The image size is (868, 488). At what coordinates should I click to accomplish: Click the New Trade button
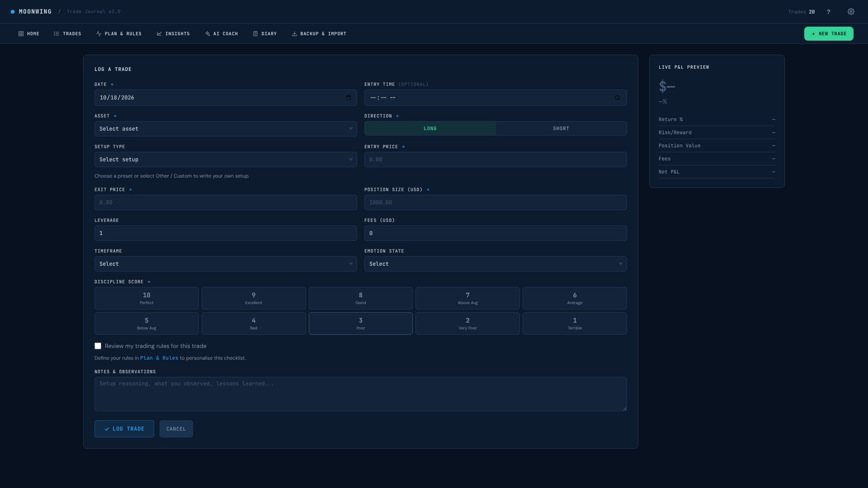point(829,34)
